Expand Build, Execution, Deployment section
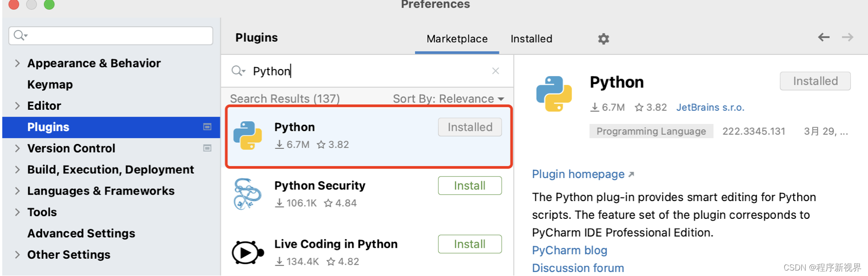Viewport: 868px width, 276px height. [x=17, y=170]
